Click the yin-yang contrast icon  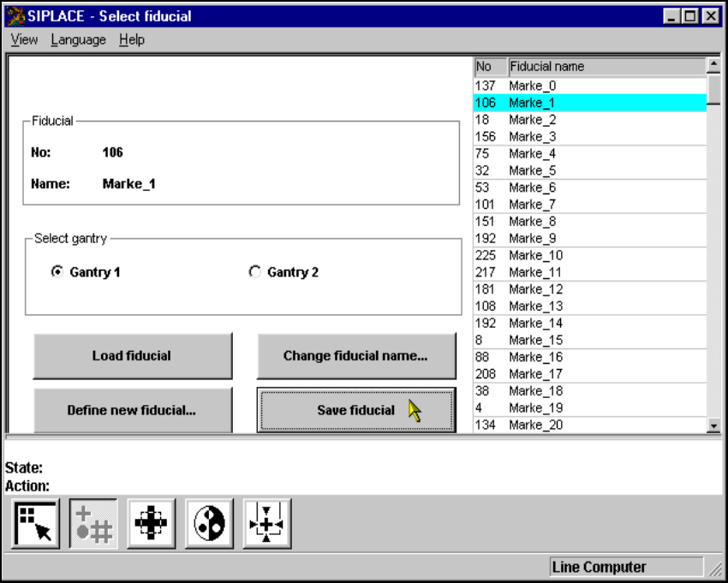210,524
